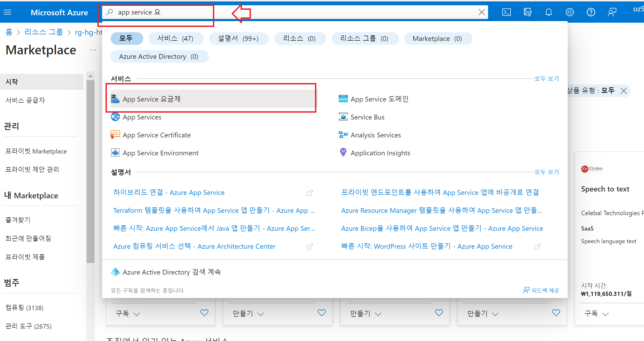
Task: Open the directory and subscription filter icon
Action: click(x=527, y=12)
